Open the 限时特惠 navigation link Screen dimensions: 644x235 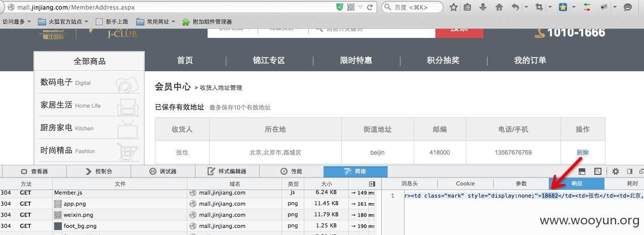(x=356, y=60)
